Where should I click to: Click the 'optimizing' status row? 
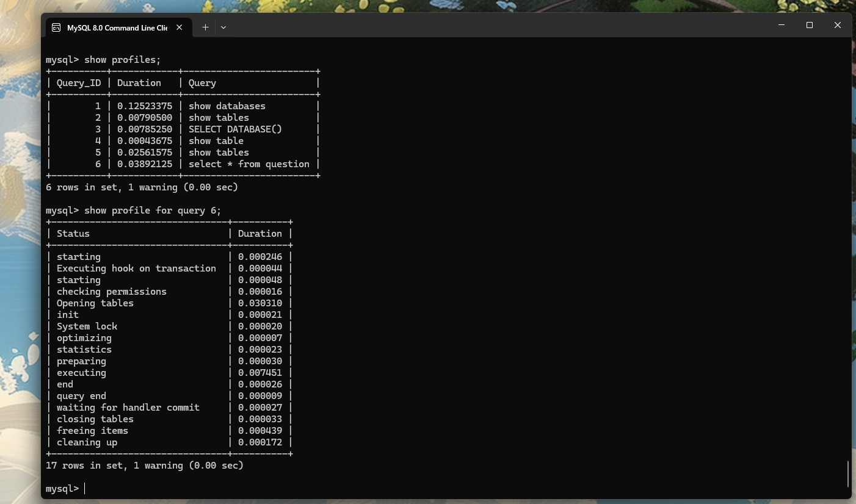tap(84, 338)
